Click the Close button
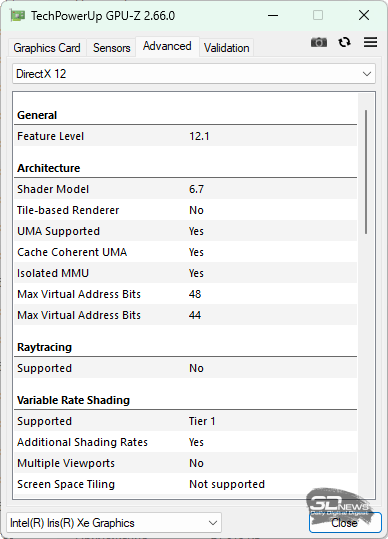 click(x=345, y=523)
